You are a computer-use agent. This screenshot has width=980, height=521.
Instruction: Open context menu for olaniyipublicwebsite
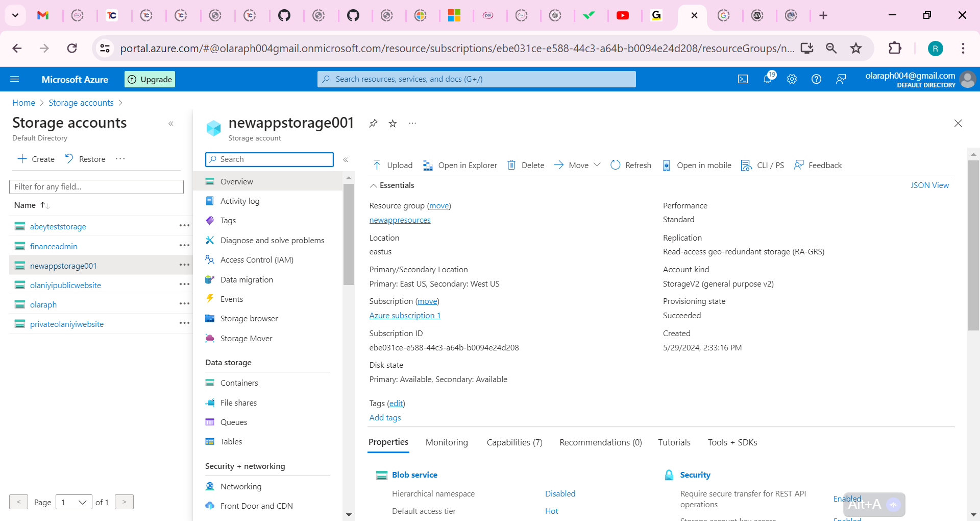click(184, 285)
